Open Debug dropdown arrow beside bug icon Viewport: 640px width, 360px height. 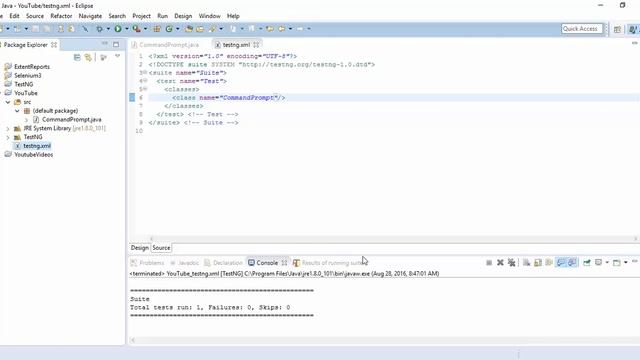(108, 29)
